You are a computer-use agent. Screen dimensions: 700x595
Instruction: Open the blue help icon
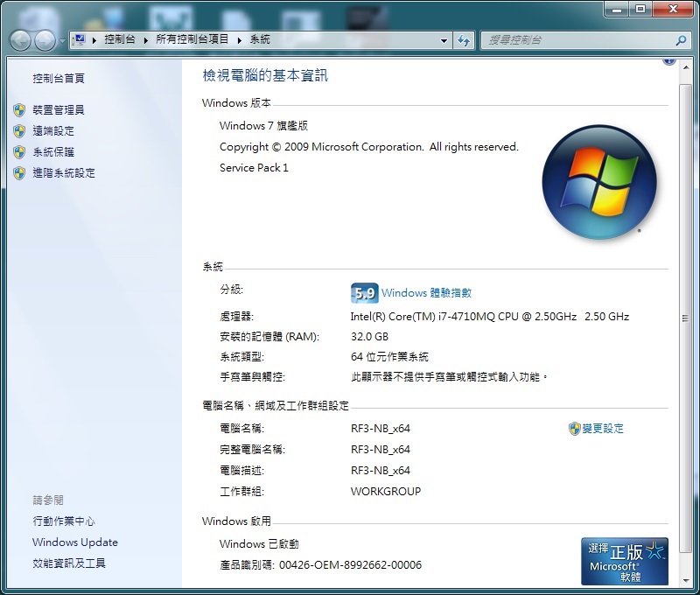(668, 60)
